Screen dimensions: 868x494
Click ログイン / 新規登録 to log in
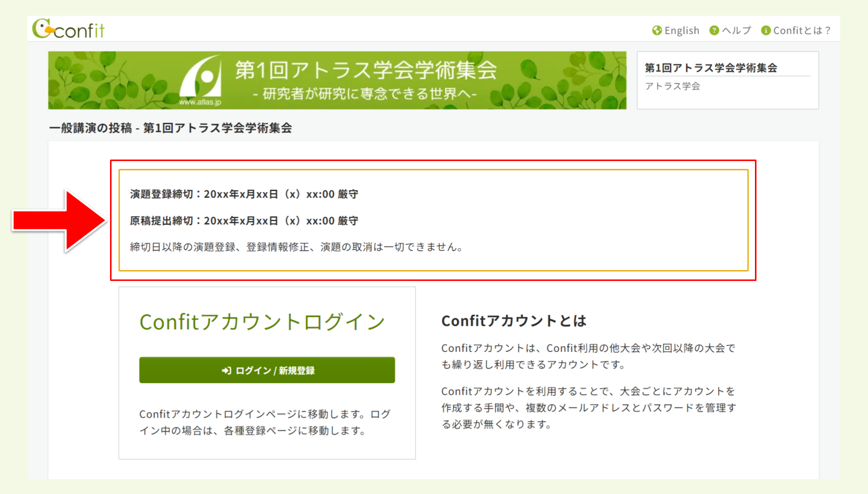click(x=267, y=370)
